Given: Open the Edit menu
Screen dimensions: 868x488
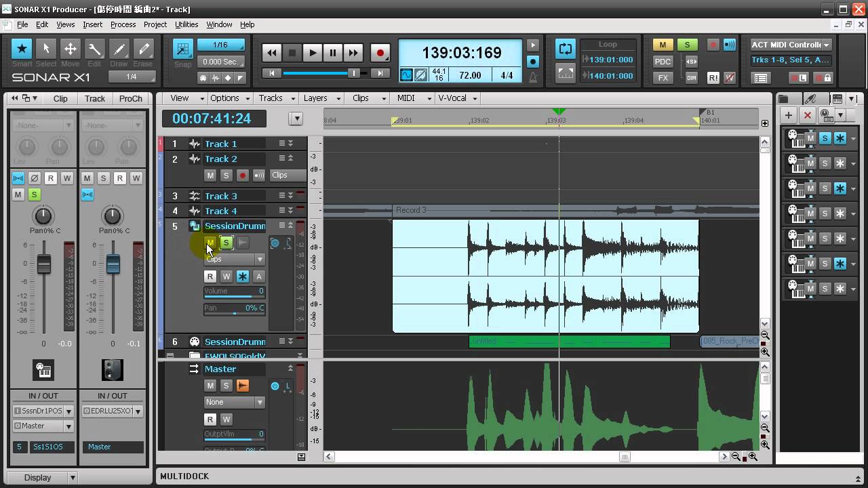Looking at the screenshot, I should [42, 24].
